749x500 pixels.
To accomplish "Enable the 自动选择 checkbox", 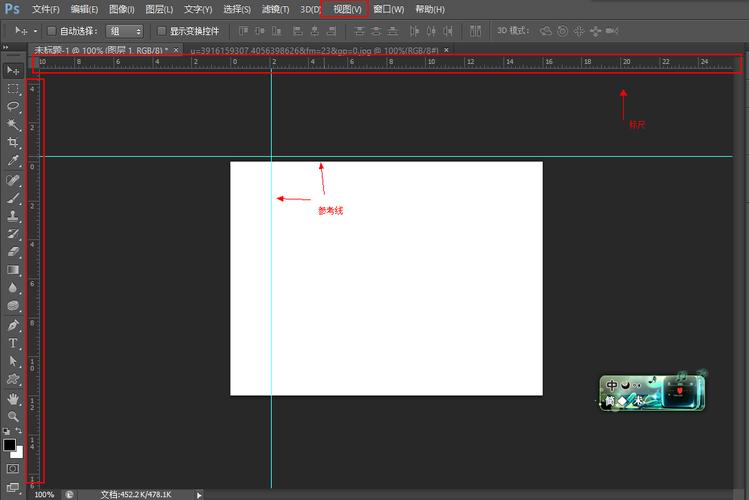I will tap(51, 31).
